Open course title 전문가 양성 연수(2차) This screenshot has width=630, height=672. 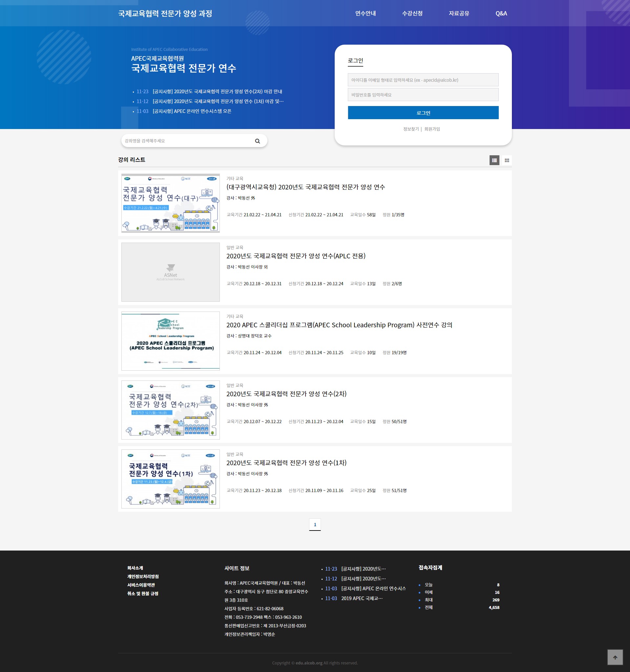(x=286, y=394)
